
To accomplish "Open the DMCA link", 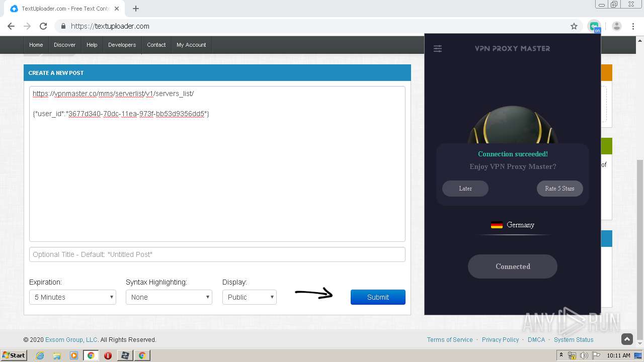I will [x=536, y=340].
